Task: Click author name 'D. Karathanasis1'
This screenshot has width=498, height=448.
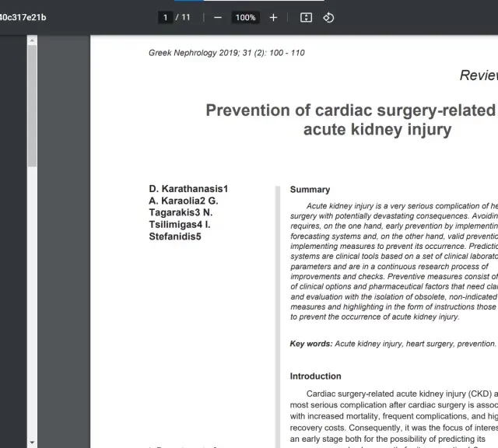Action: pos(188,188)
